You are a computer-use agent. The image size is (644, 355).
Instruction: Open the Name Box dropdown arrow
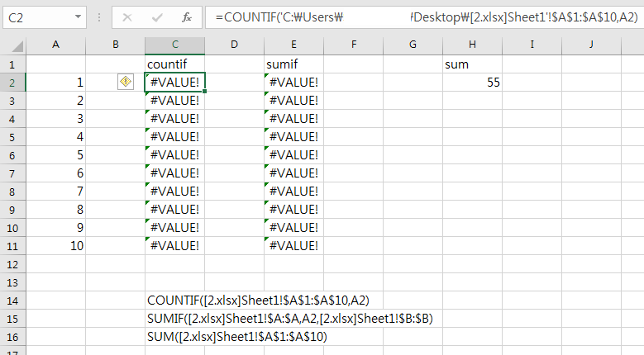78,17
